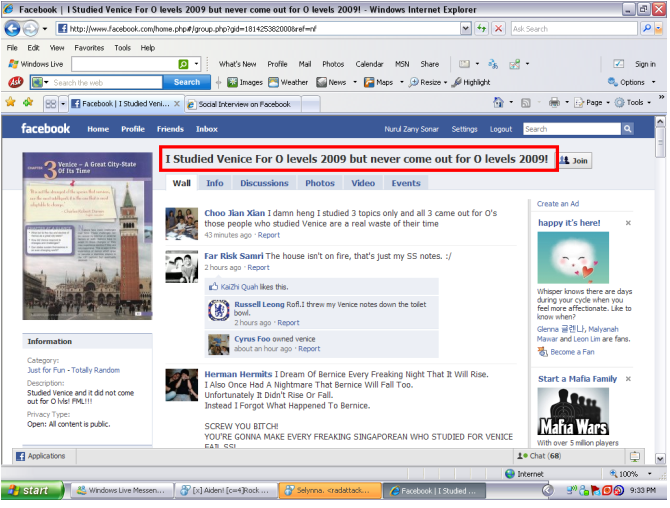Viewport: 670px width, 508px height.
Task: Switch to the Info tab
Action: click(x=215, y=183)
